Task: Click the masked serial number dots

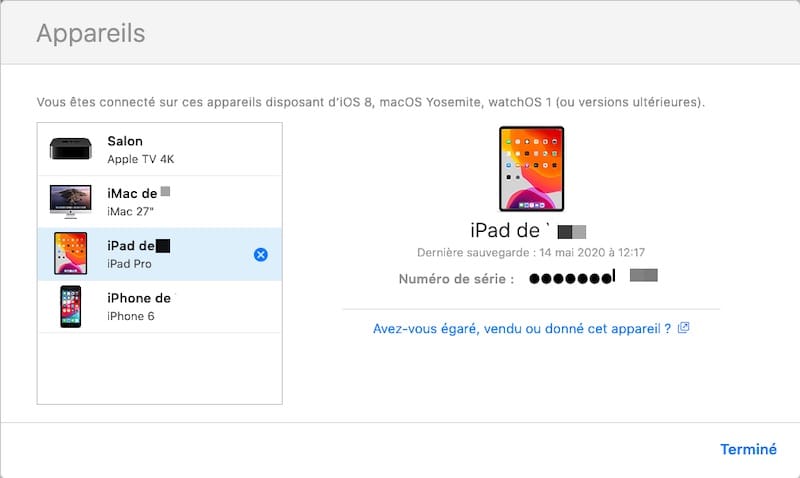Action: pyautogui.click(x=570, y=278)
